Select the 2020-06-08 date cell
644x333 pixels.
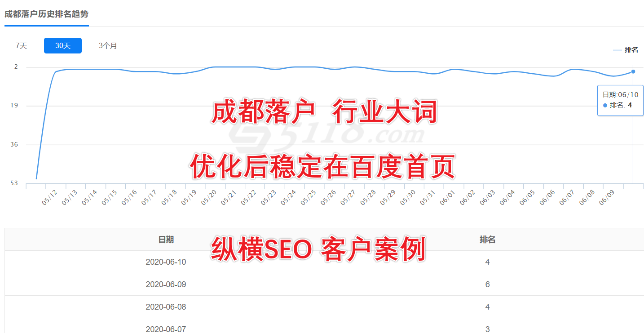166,307
